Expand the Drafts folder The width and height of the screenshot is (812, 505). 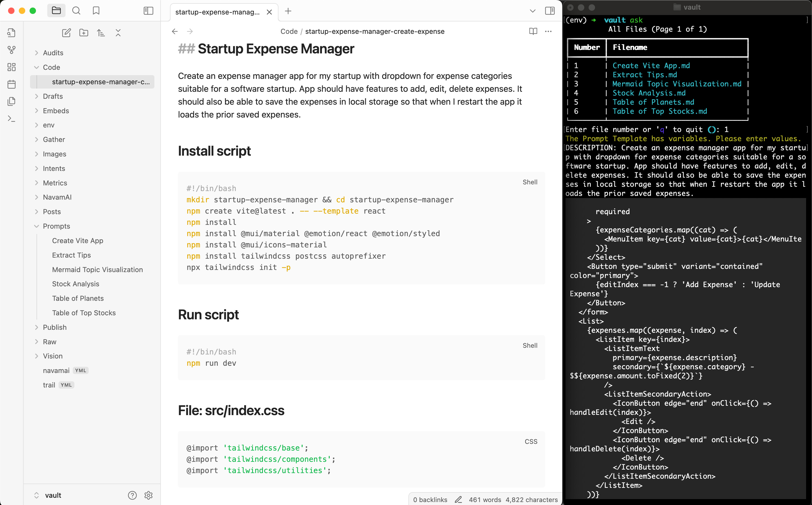point(52,96)
